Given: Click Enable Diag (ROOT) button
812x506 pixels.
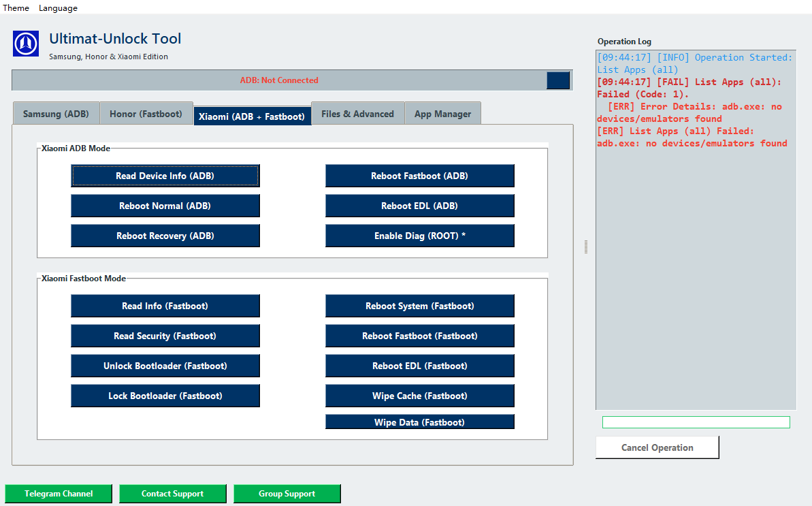Looking at the screenshot, I should pyautogui.click(x=419, y=236).
